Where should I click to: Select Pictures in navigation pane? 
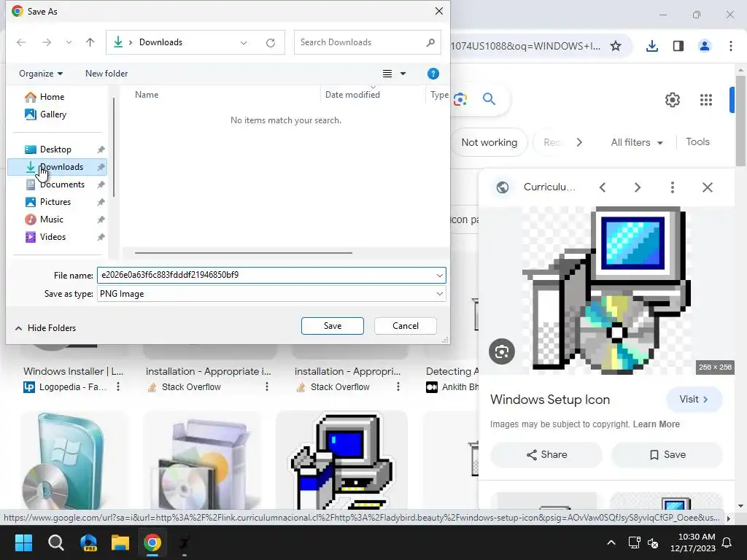click(57, 202)
